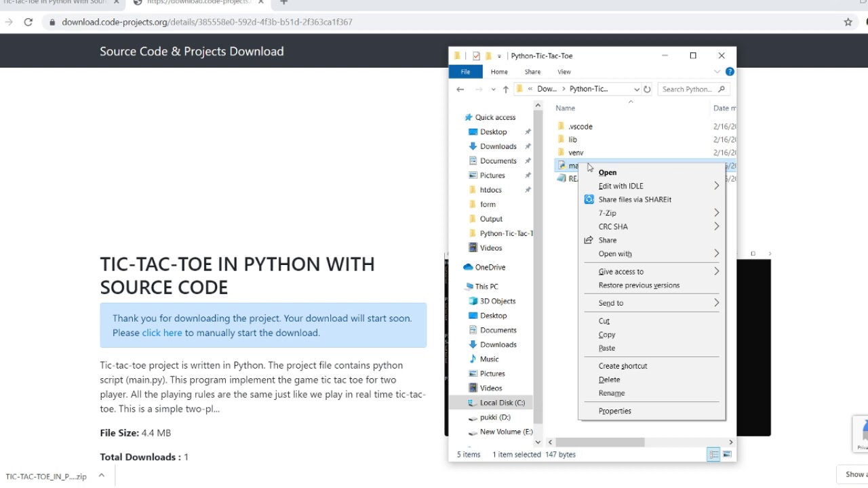This screenshot has width=868, height=488.
Task: Open the address bar history dropdown
Action: pos(636,89)
